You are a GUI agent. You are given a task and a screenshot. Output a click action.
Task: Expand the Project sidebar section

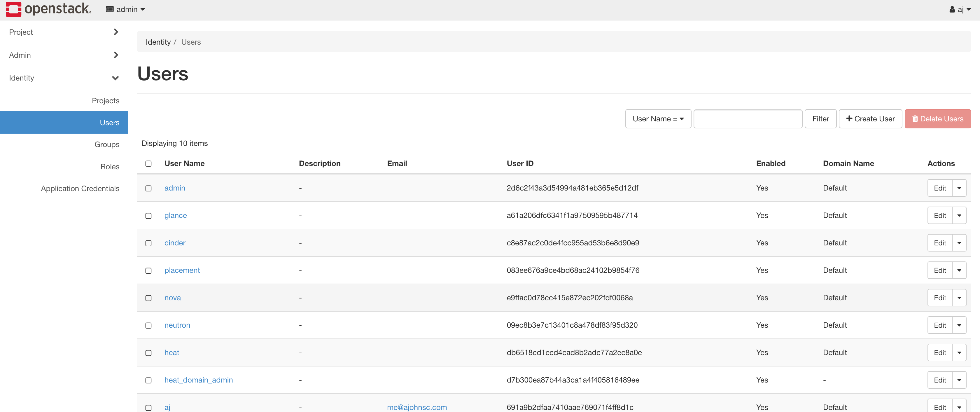[x=64, y=32]
